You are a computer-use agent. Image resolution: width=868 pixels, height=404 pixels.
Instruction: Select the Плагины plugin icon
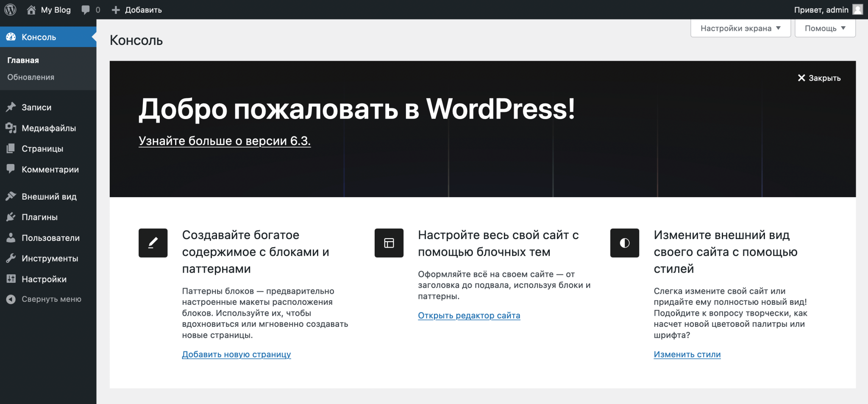pyautogui.click(x=11, y=217)
